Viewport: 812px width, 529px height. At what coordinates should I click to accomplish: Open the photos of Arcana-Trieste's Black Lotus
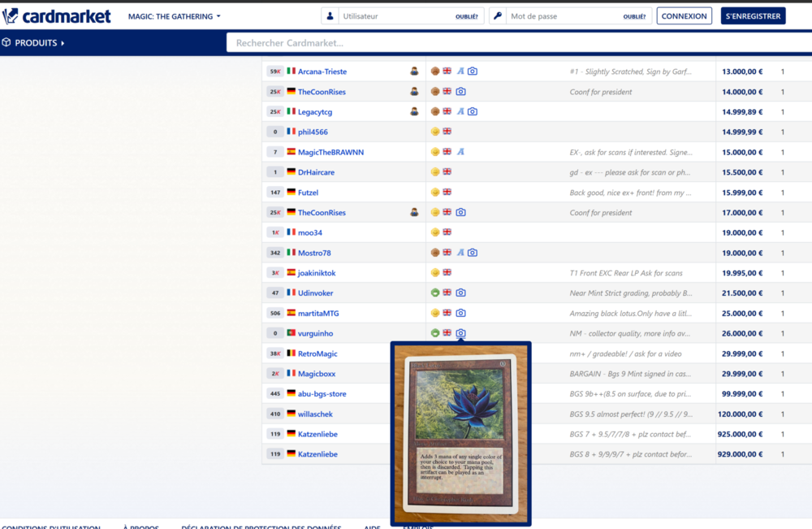pos(473,71)
